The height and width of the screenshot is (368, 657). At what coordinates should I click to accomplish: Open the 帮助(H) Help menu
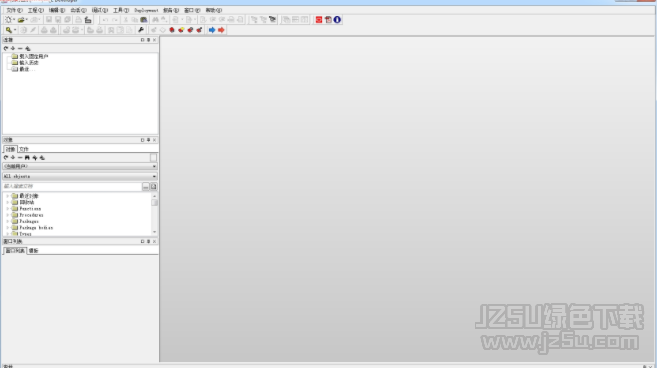(x=214, y=10)
